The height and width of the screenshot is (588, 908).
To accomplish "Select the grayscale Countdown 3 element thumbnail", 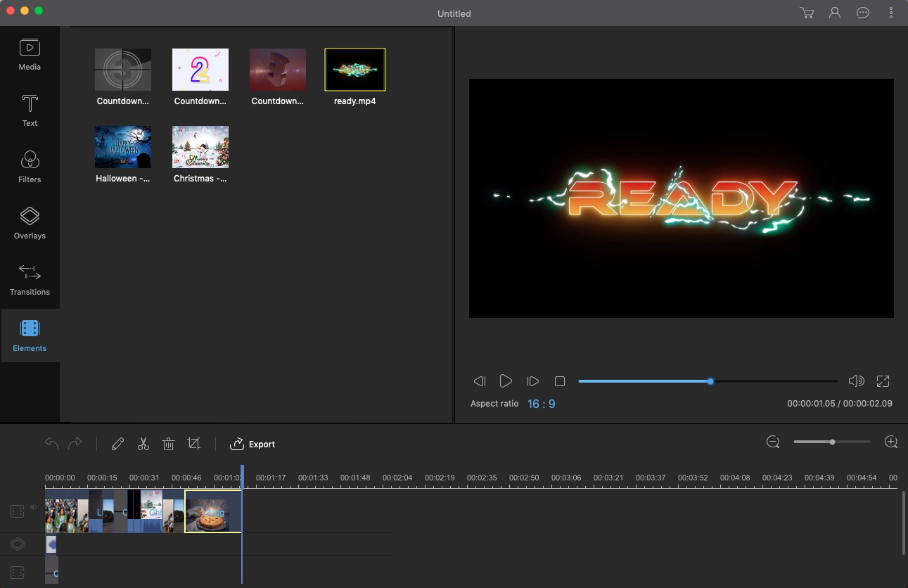I will tap(123, 70).
